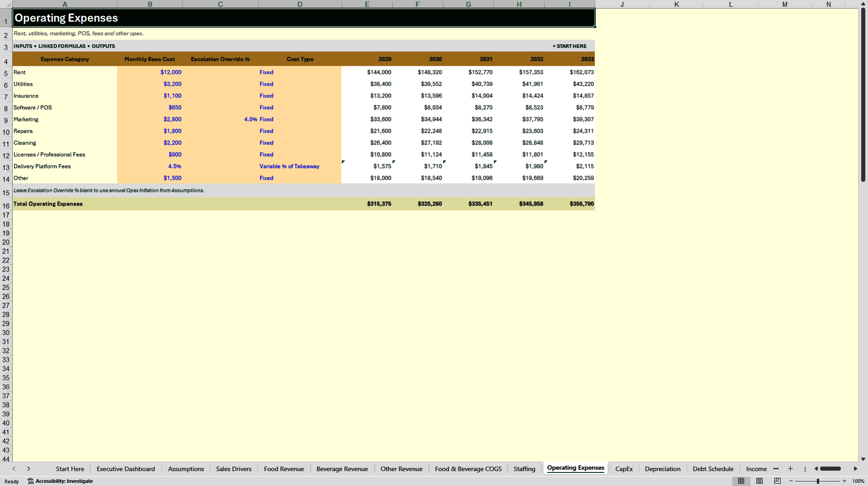The image size is (868, 486).
Task: Go to previous sheet tab arrow
Action: tap(14, 469)
